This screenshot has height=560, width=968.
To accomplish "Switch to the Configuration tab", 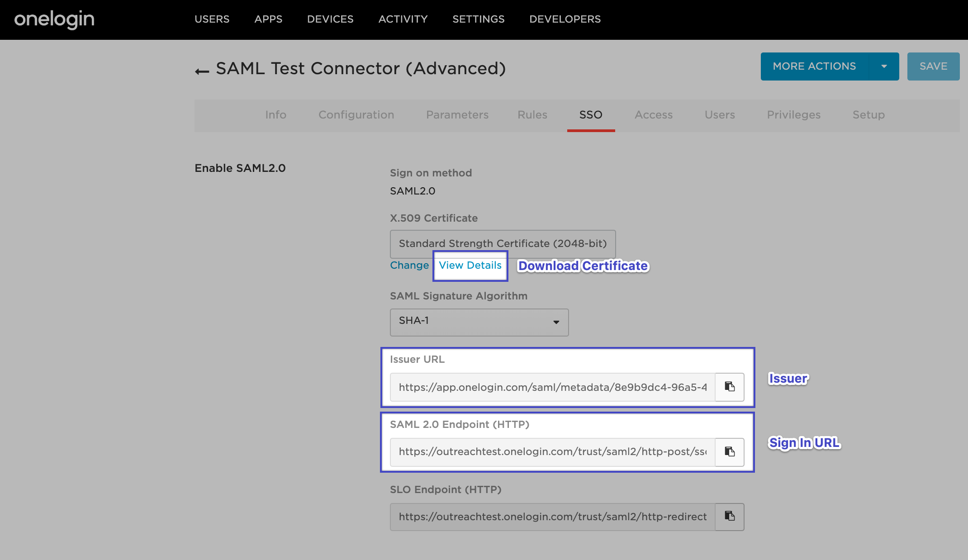I will click(x=356, y=115).
